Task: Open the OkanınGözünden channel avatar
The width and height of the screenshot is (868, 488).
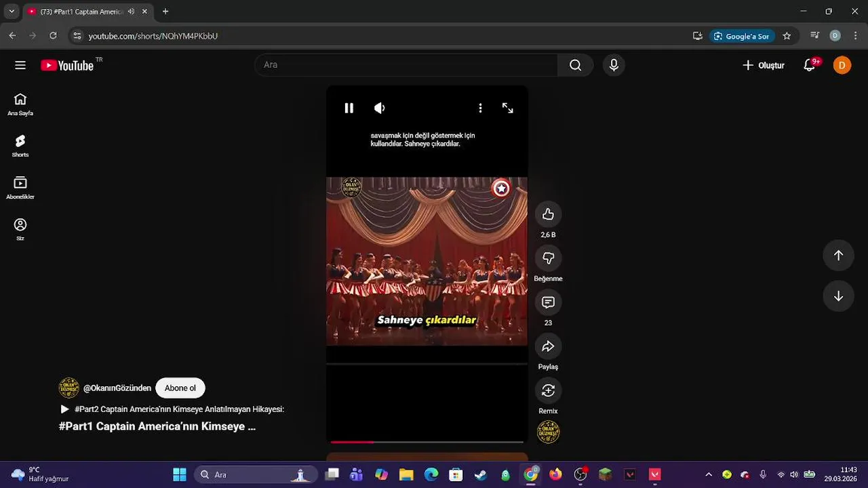Action: click(x=69, y=388)
